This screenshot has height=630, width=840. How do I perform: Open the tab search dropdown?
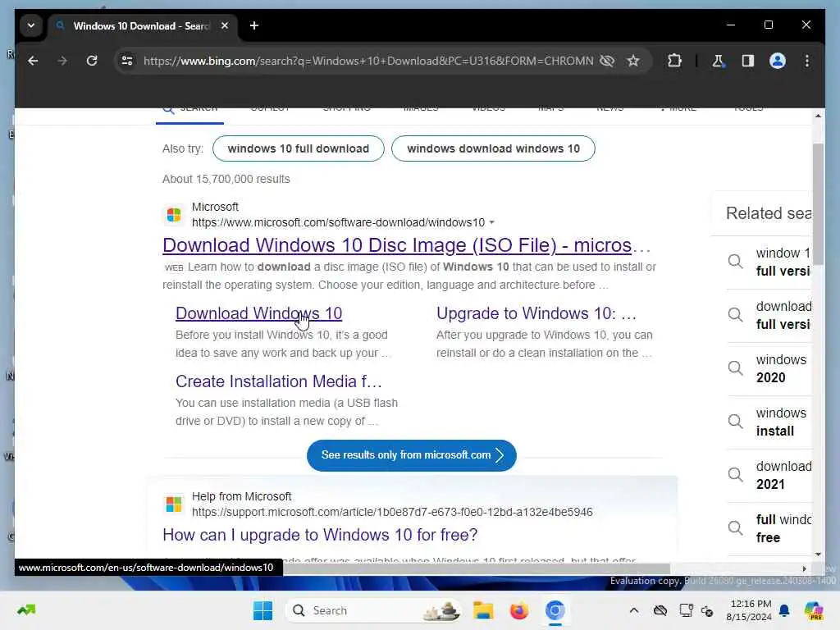pyautogui.click(x=31, y=25)
